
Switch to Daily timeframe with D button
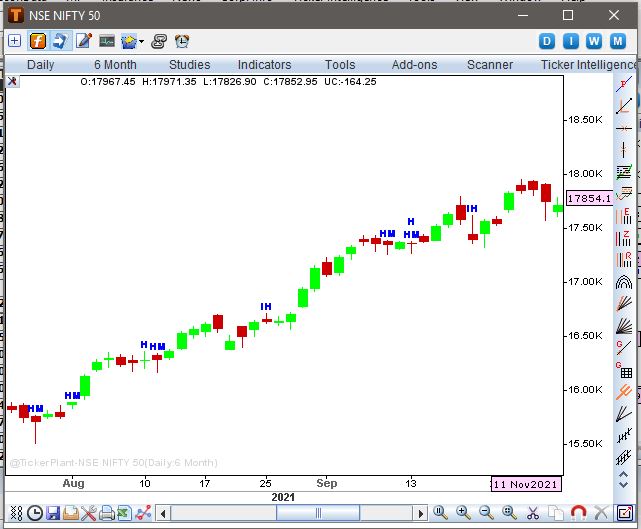547,41
